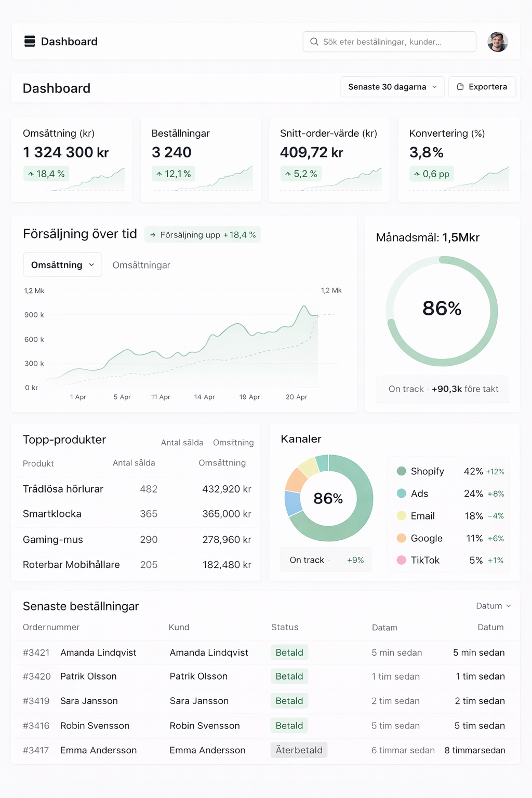Viewport: 532px width, 798px height.
Task: Click the TikTok pink legend dot
Action: pos(401,560)
